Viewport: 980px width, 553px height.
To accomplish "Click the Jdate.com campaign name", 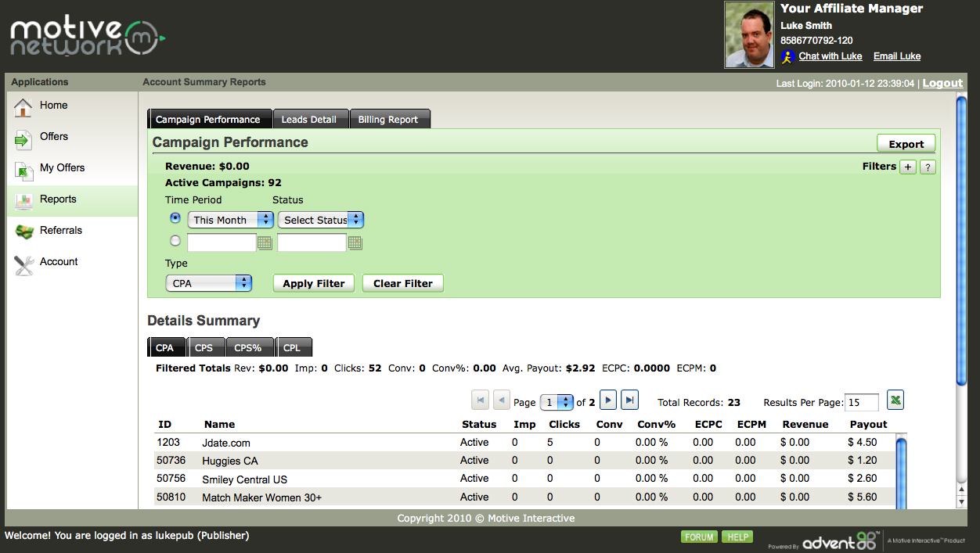I will pos(226,443).
